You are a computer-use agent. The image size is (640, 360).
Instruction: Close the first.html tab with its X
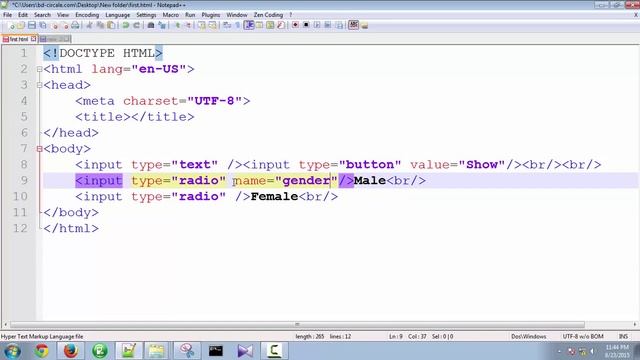click(33, 39)
